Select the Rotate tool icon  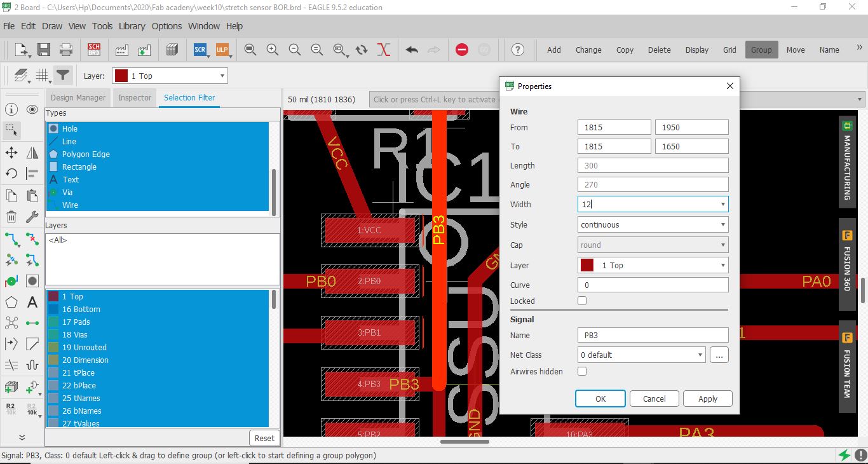tap(11, 174)
